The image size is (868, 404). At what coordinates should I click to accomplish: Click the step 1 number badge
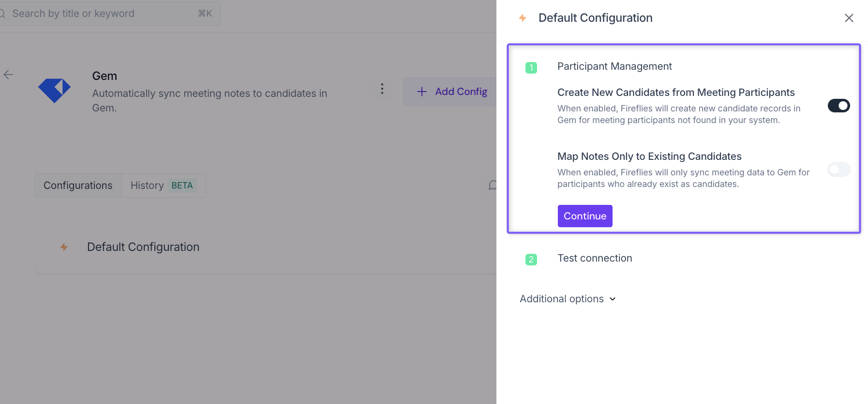click(x=531, y=68)
